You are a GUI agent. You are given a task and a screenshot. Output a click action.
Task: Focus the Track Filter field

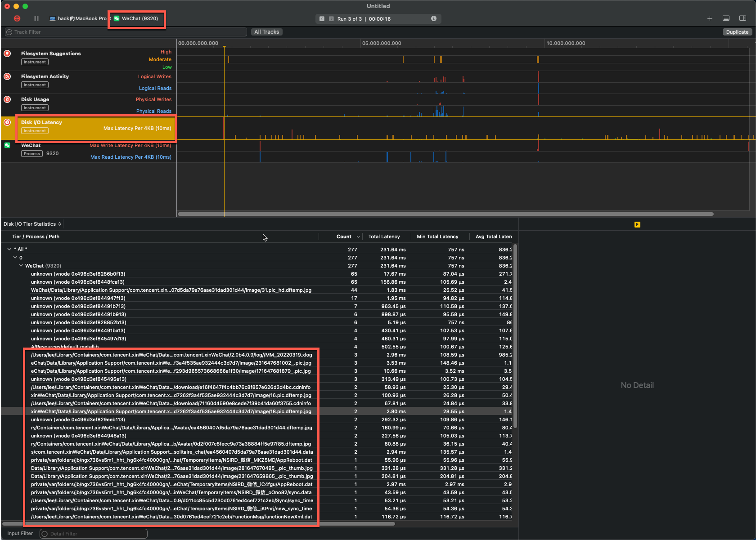tap(126, 32)
